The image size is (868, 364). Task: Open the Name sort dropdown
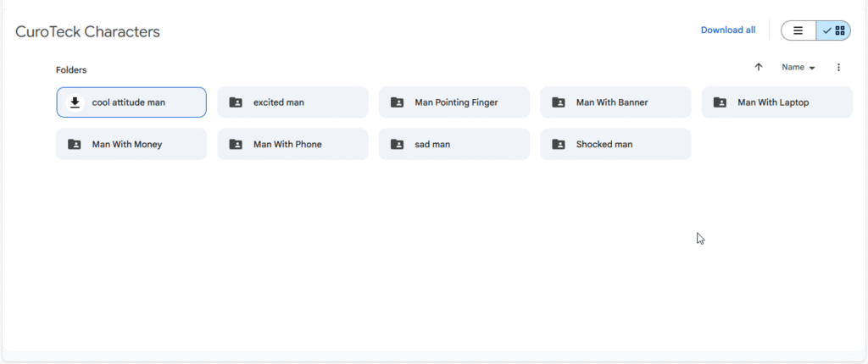[798, 67]
